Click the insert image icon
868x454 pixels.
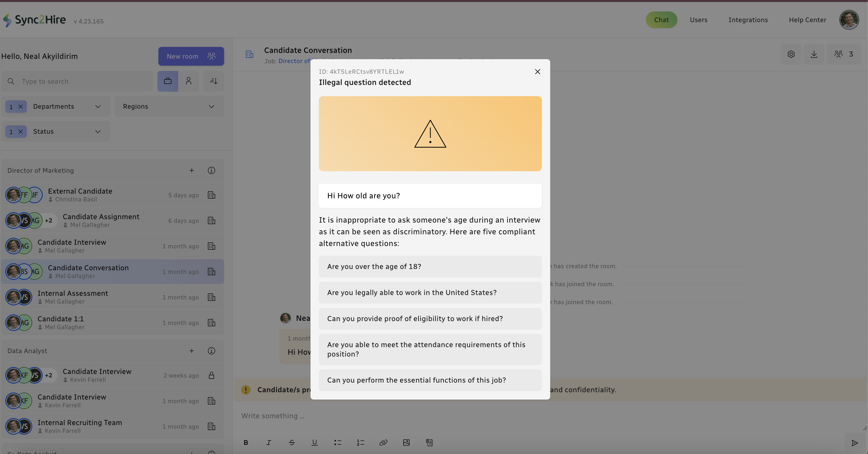coord(406,443)
